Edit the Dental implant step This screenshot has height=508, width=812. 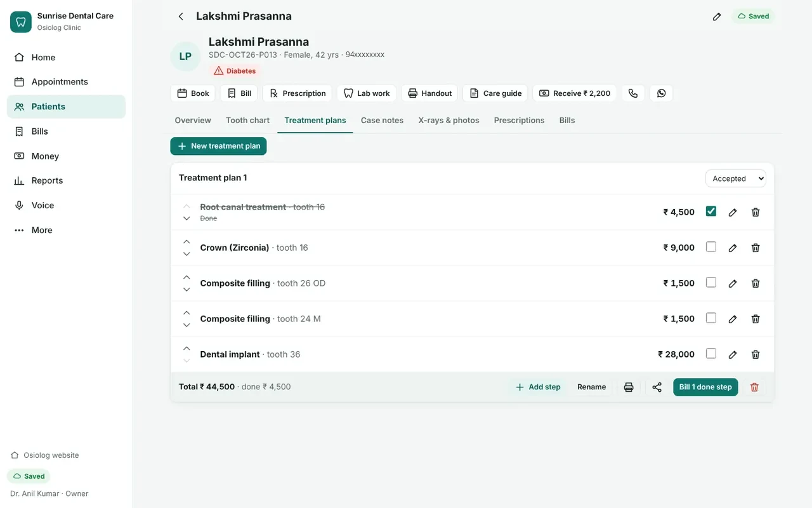pos(733,355)
